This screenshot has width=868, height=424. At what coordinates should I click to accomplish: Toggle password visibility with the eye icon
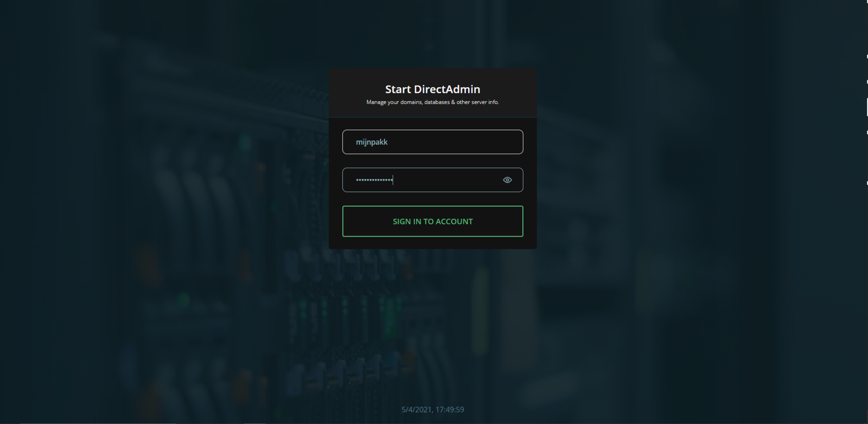(x=507, y=180)
